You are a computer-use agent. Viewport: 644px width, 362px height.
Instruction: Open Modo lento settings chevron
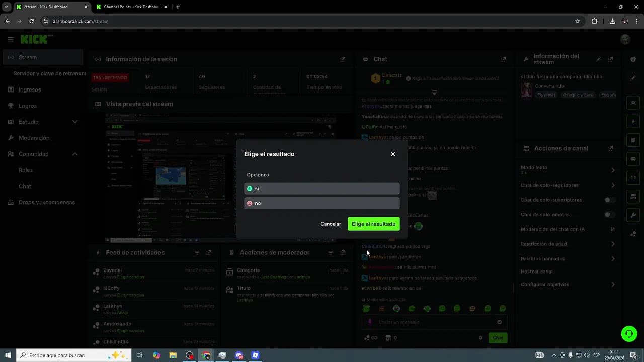point(613,170)
